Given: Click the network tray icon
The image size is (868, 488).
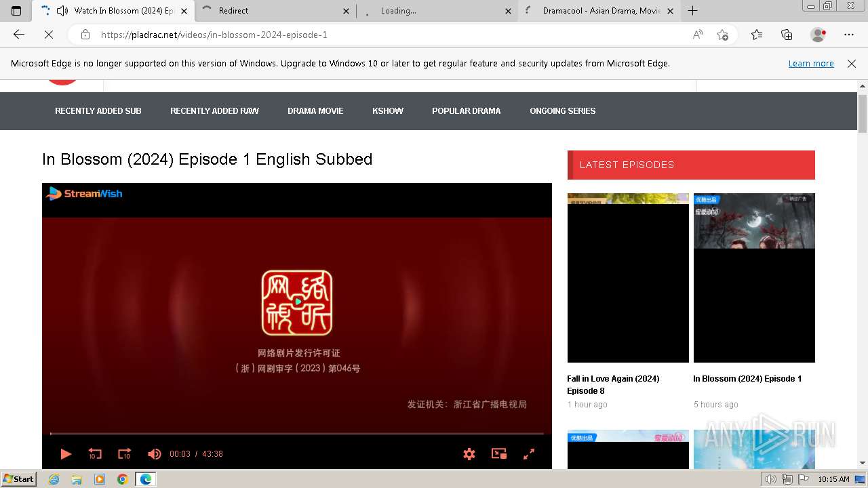Looking at the screenshot, I should point(787,479).
